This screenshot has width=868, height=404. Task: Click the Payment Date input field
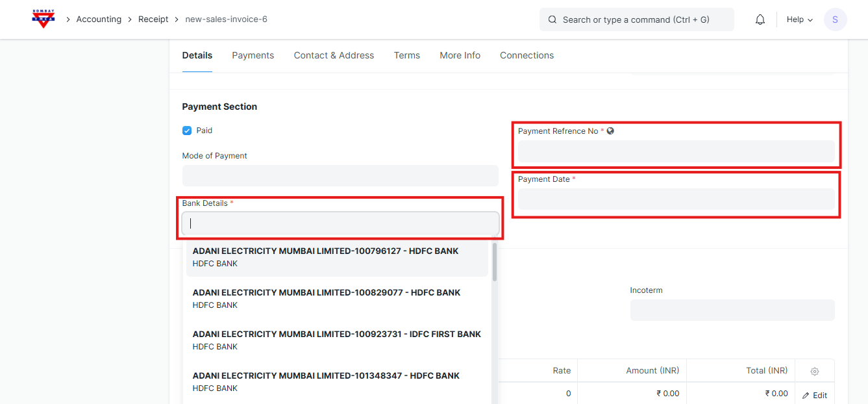(x=676, y=199)
